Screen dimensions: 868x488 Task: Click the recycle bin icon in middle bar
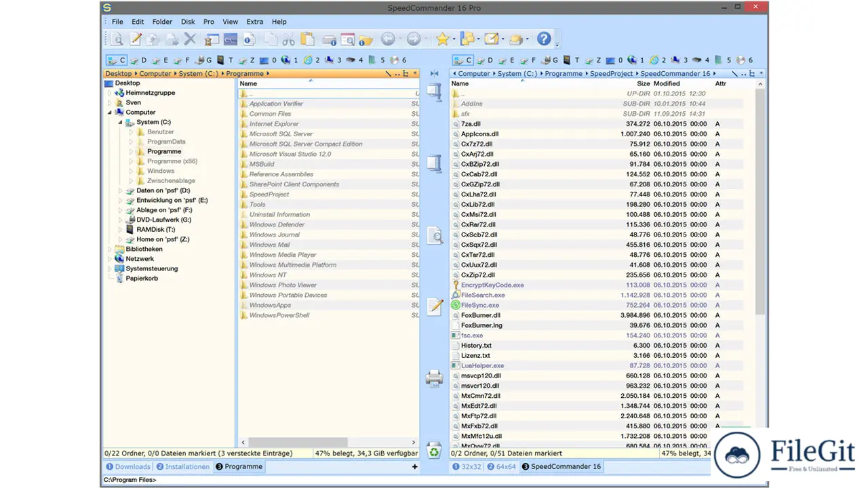(x=434, y=450)
